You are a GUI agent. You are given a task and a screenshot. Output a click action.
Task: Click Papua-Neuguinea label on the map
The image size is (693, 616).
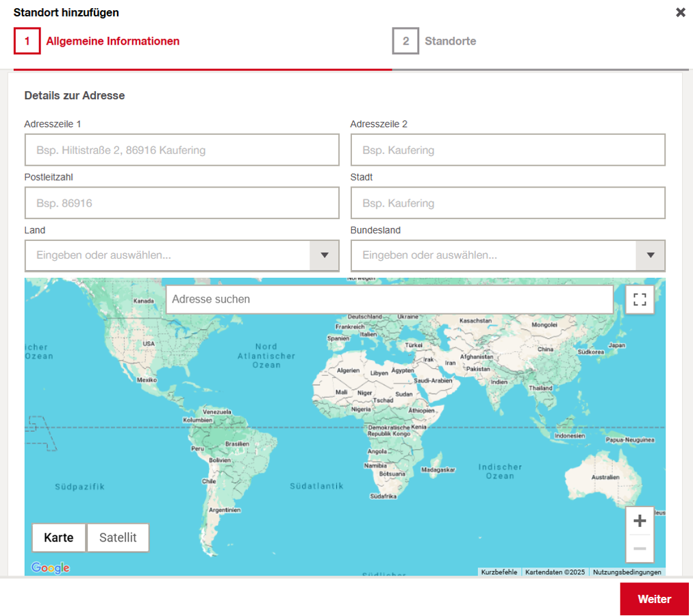point(630,439)
